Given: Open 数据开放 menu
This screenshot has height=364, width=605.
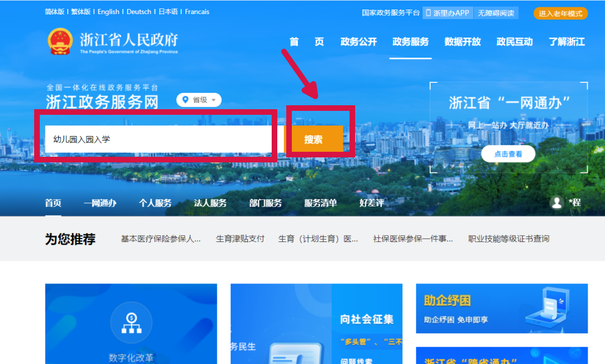Looking at the screenshot, I should pyautogui.click(x=463, y=41).
